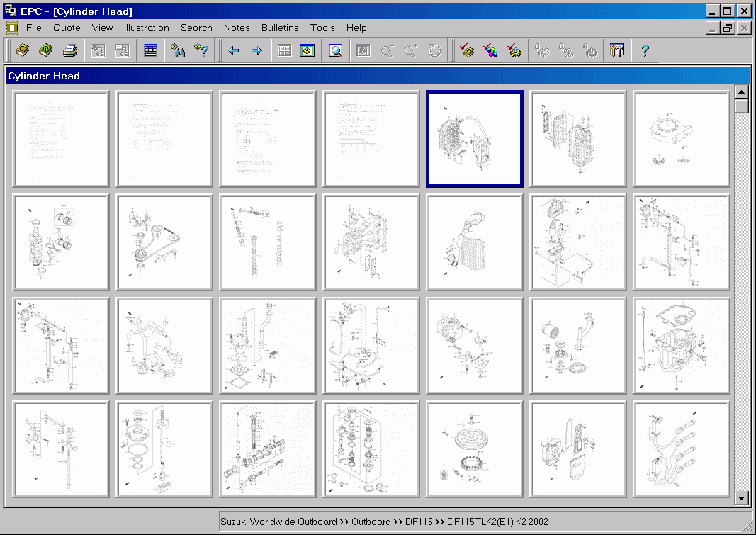
Task: Open the Quote menu
Action: (x=66, y=28)
